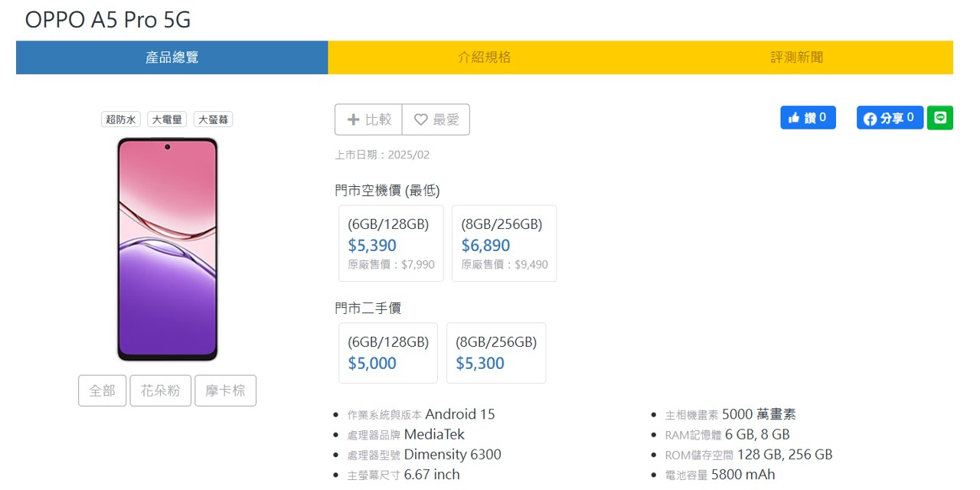
Task: Switch to the 介紹規格 tab
Action: point(485,57)
